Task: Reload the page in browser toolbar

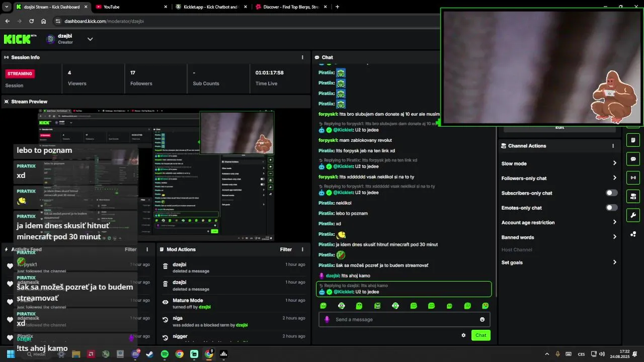Action: (32, 21)
